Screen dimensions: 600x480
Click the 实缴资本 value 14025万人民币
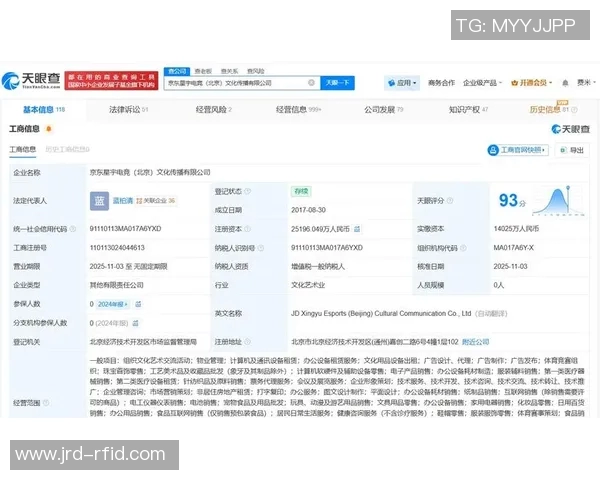(x=516, y=229)
